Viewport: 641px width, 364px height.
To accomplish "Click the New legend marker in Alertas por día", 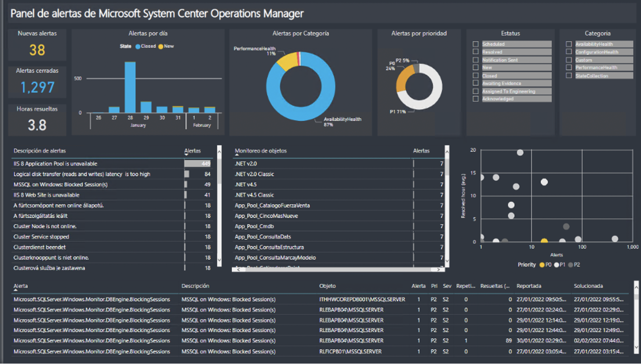I will (161, 46).
